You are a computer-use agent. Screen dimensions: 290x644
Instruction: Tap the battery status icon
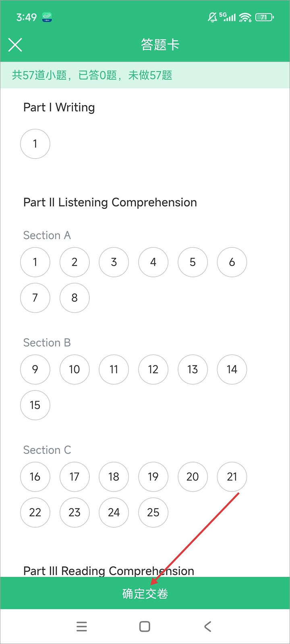point(264,17)
